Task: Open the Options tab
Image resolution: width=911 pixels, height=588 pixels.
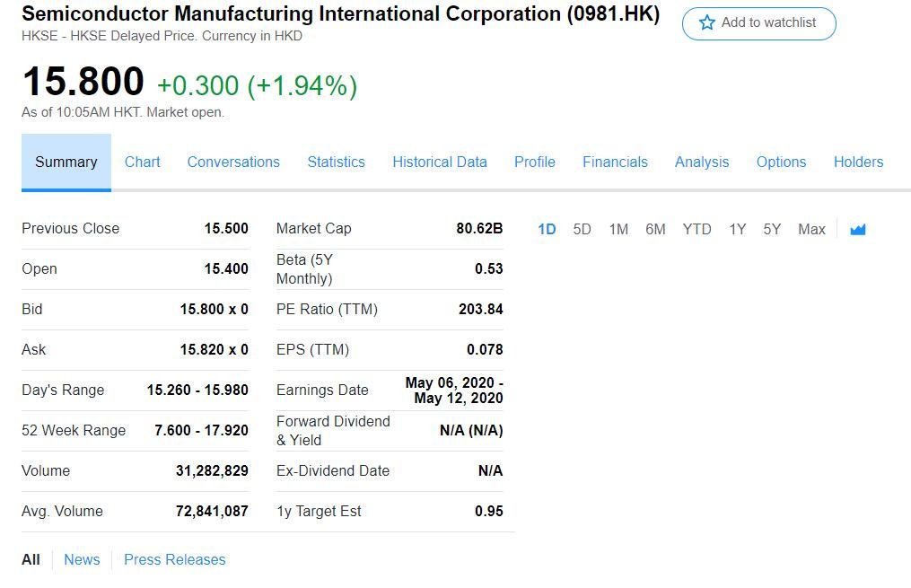Action: (x=781, y=162)
